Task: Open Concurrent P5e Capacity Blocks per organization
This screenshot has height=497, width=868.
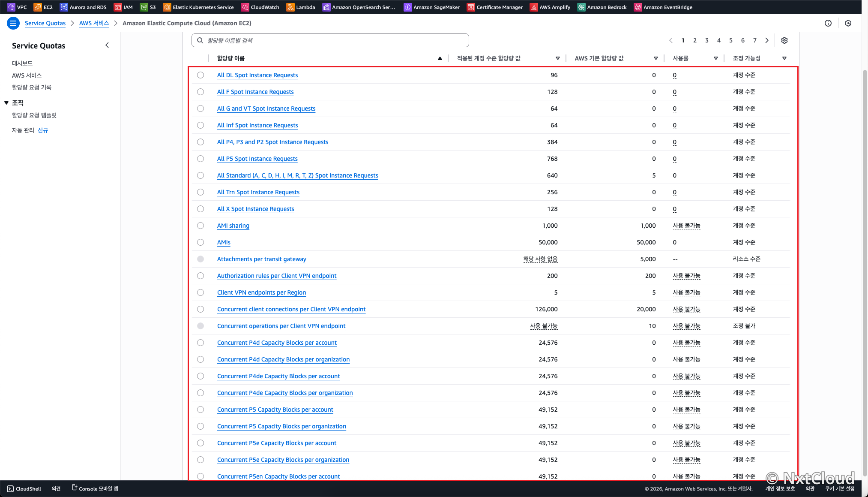Action: click(x=283, y=460)
